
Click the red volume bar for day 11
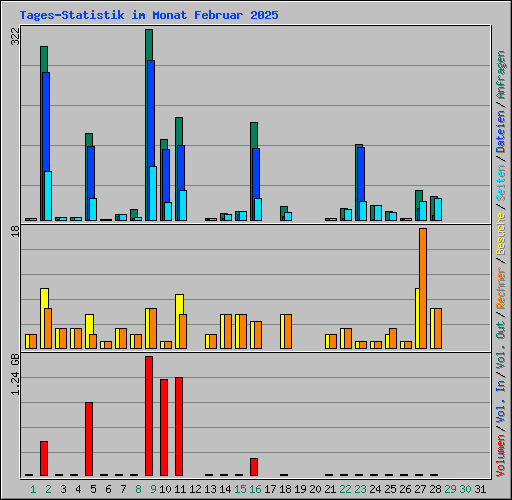click(x=179, y=427)
